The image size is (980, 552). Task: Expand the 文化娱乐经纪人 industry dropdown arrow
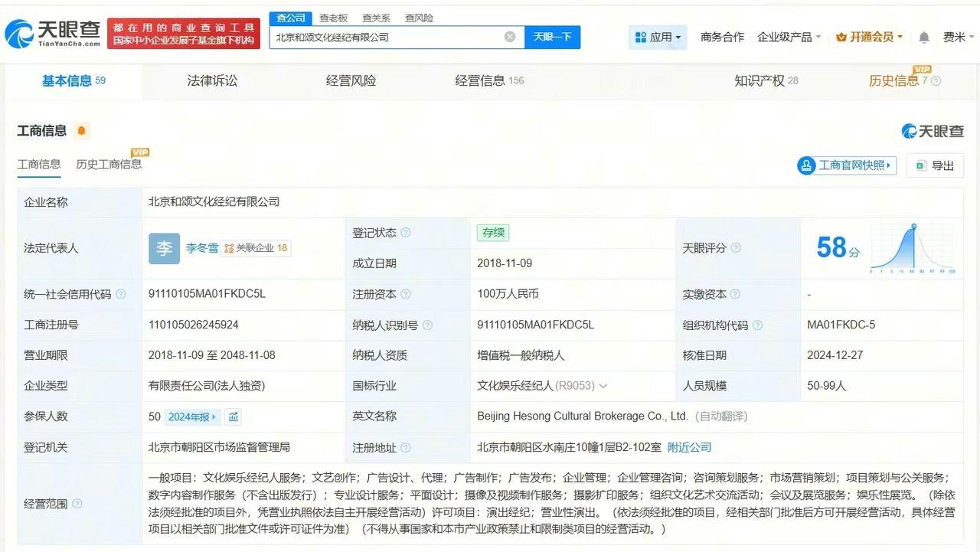click(603, 386)
